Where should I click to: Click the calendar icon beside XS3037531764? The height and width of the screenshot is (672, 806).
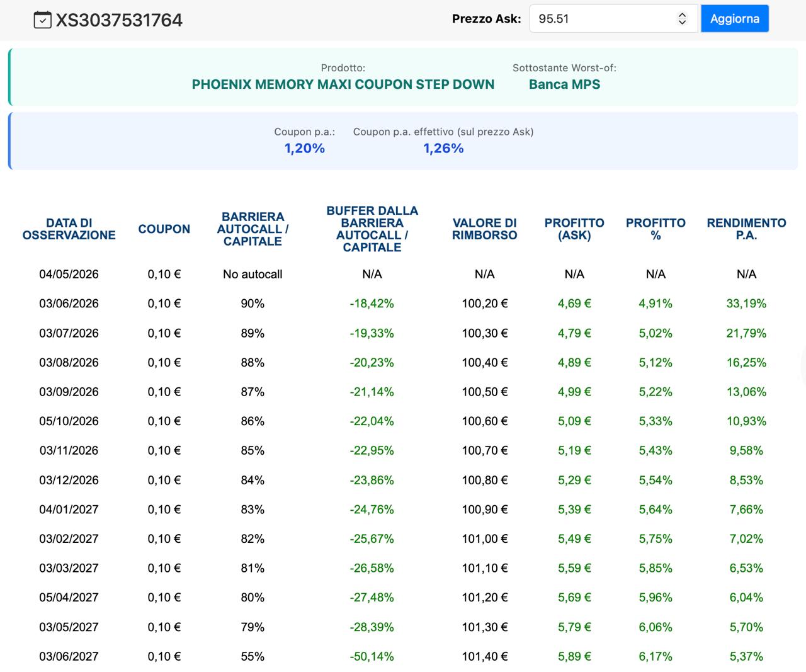(x=42, y=20)
